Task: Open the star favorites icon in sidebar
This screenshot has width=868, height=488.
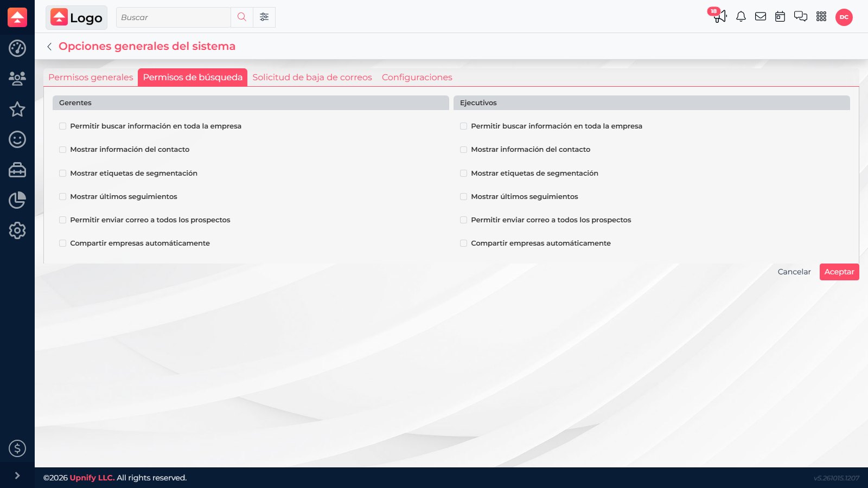Action: pyautogui.click(x=17, y=109)
